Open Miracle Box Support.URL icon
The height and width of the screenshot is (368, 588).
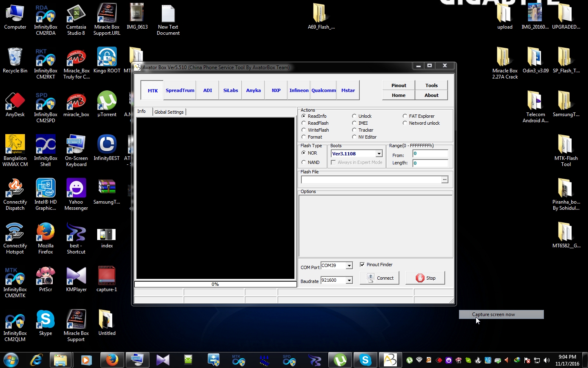click(x=107, y=20)
